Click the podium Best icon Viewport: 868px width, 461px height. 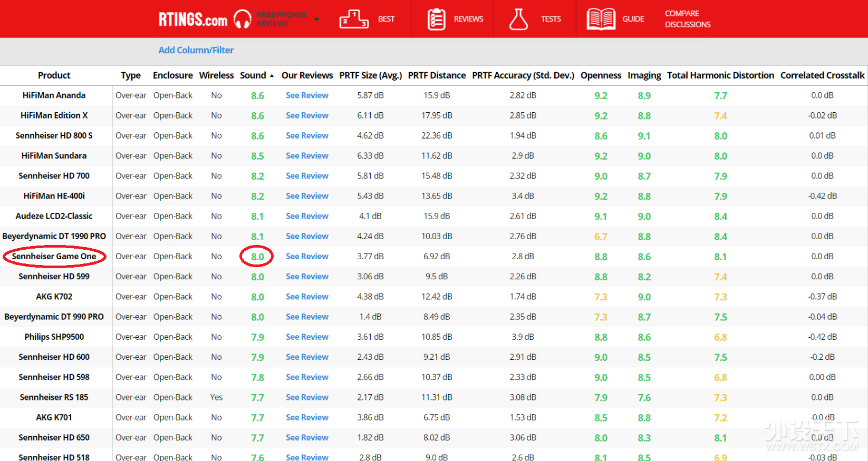click(x=354, y=19)
